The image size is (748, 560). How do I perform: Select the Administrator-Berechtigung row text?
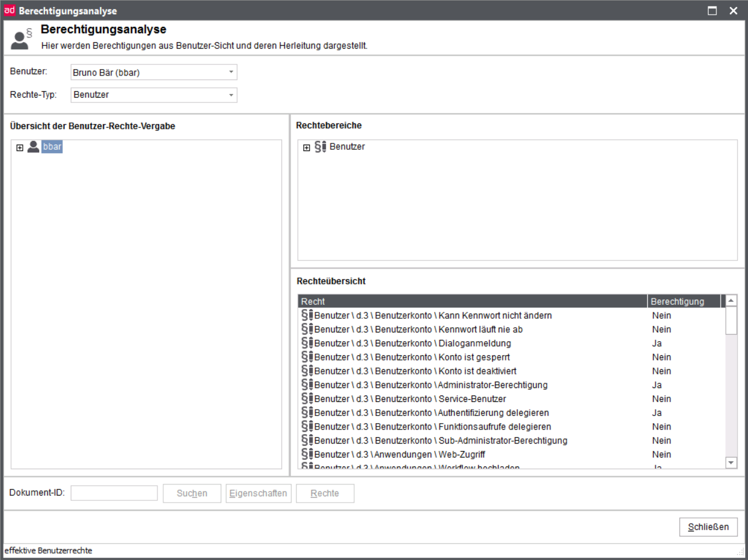click(x=431, y=385)
